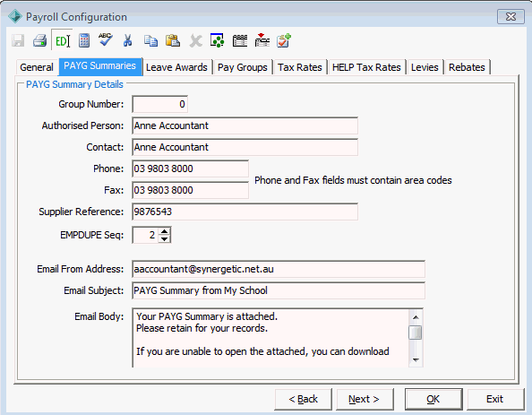This screenshot has height=415, width=532.
Task: Click the 'Contact:' label
Action: [105, 147]
